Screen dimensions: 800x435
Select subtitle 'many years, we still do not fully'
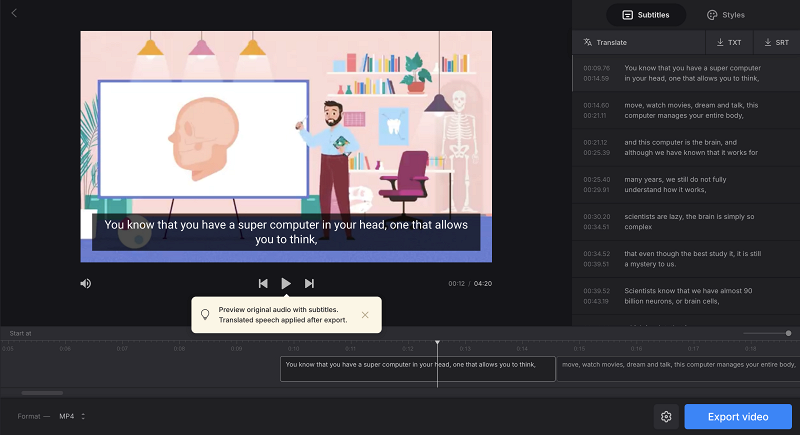pos(686,185)
